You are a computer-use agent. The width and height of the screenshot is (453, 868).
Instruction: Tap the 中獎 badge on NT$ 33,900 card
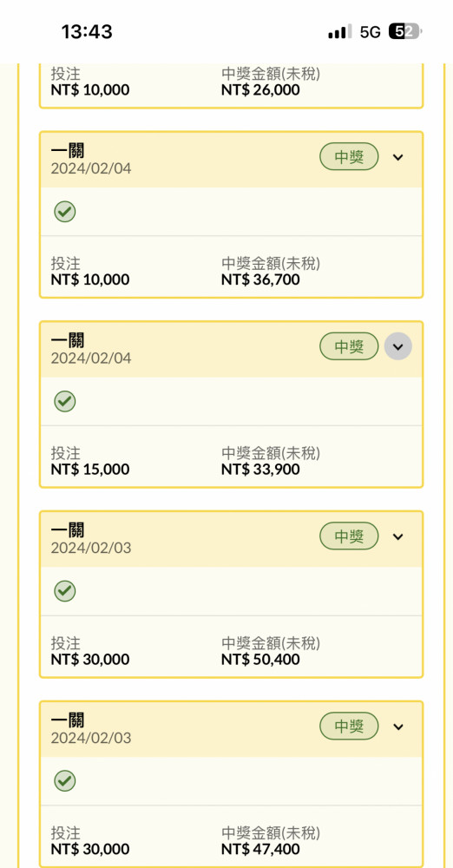pyautogui.click(x=349, y=347)
